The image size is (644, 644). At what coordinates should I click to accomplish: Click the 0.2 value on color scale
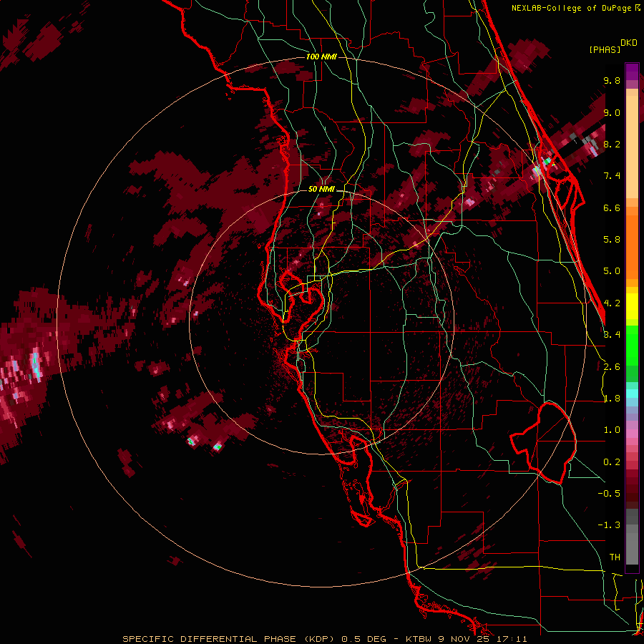tap(612, 462)
